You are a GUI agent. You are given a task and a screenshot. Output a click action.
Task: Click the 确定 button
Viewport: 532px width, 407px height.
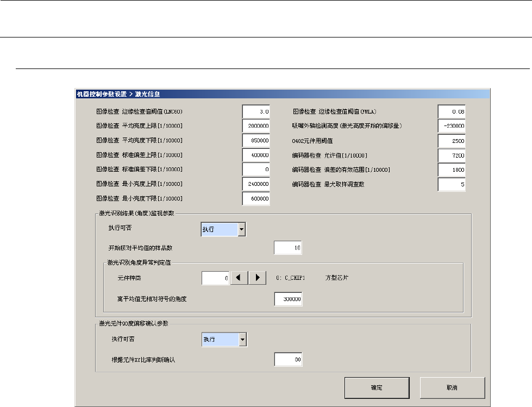(x=377, y=387)
